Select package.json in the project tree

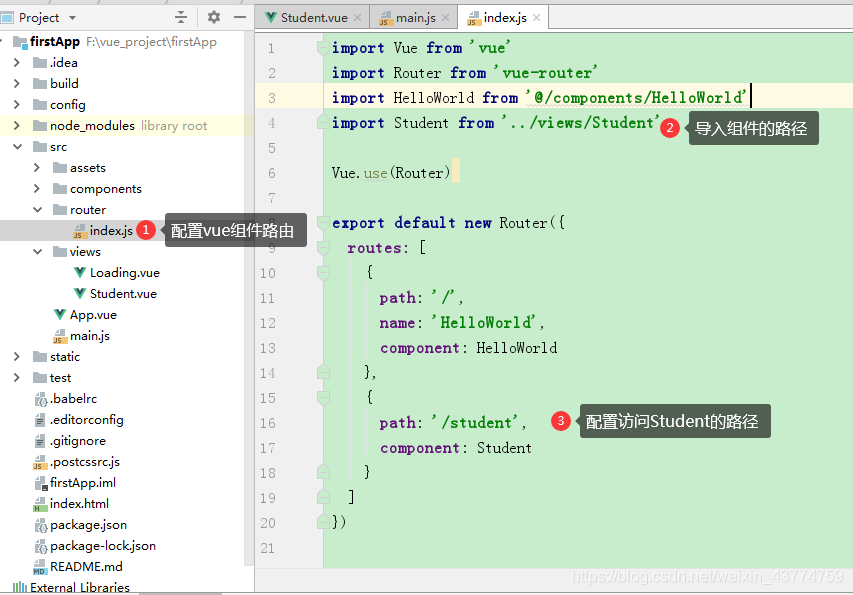click(x=88, y=525)
